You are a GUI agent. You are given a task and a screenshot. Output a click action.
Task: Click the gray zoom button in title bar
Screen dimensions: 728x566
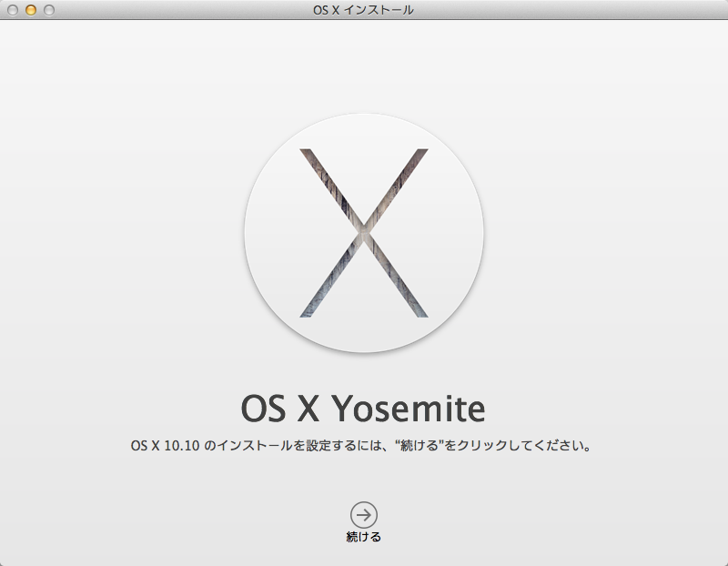[49, 10]
